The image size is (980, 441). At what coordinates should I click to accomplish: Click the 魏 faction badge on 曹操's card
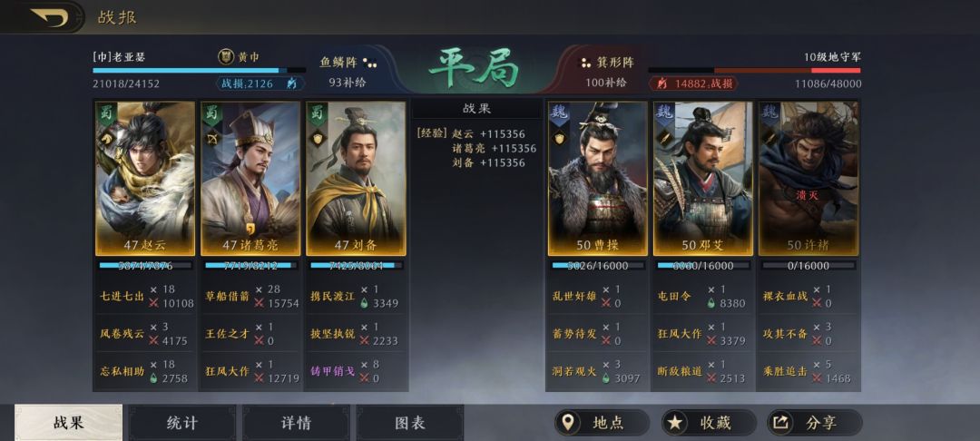pos(557,113)
